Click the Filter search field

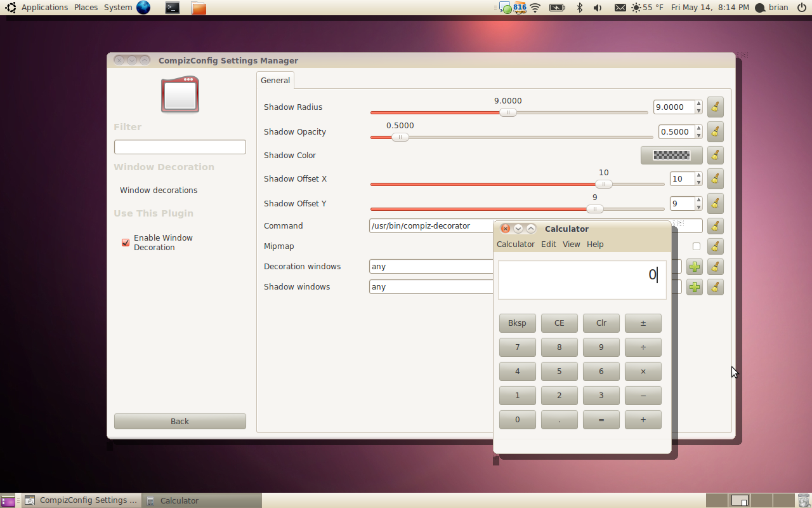(x=180, y=147)
